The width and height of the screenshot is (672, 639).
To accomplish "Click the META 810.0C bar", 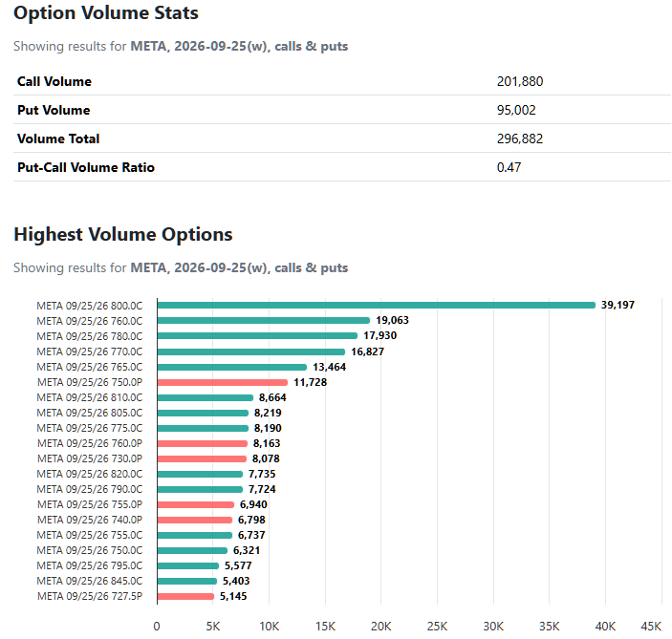I will [x=206, y=397].
